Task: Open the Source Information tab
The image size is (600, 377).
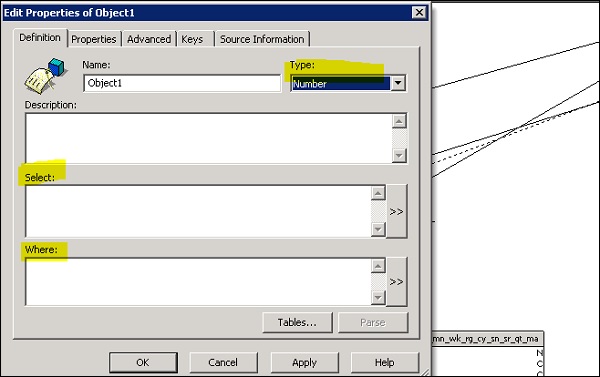Action: pyautogui.click(x=262, y=39)
